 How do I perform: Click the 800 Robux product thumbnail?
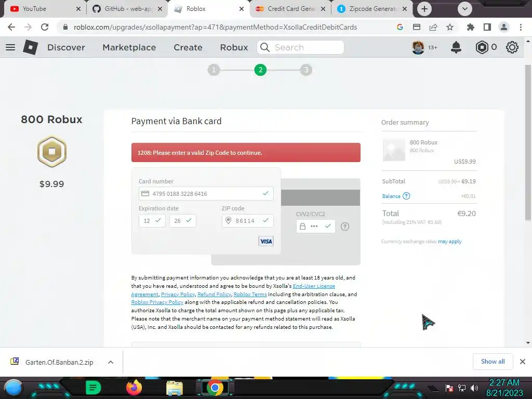point(394,150)
